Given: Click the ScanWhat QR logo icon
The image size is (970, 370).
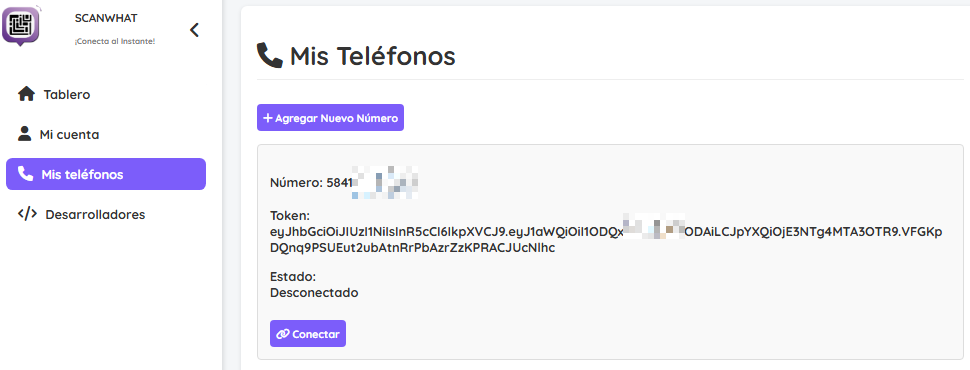Looking at the screenshot, I should coord(20,25).
